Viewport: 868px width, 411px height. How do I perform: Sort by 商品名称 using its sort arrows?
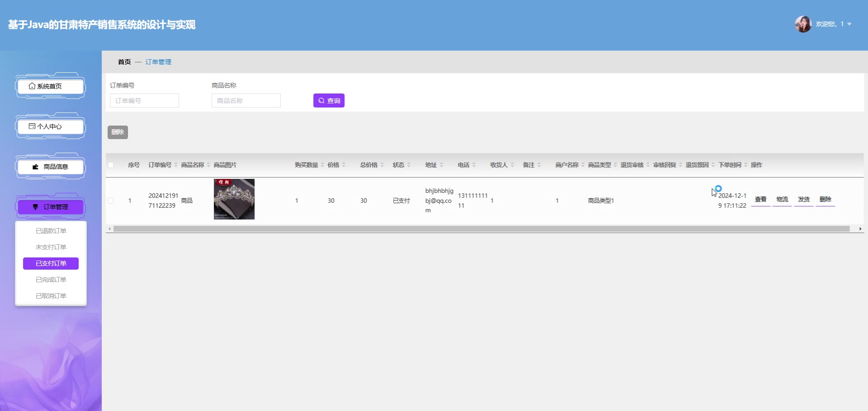tap(208, 165)
